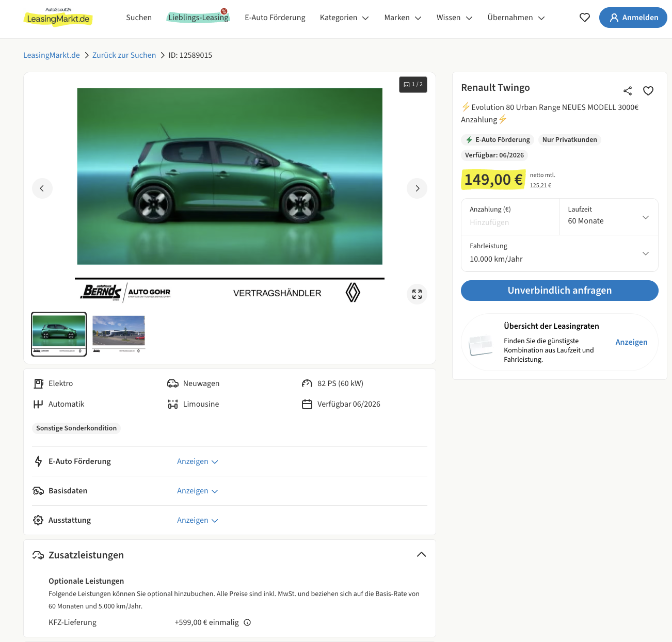The height and width of the screenshot is (642, 672).
Task: Show next car photo with right arrow
Action: pos(417,188)
